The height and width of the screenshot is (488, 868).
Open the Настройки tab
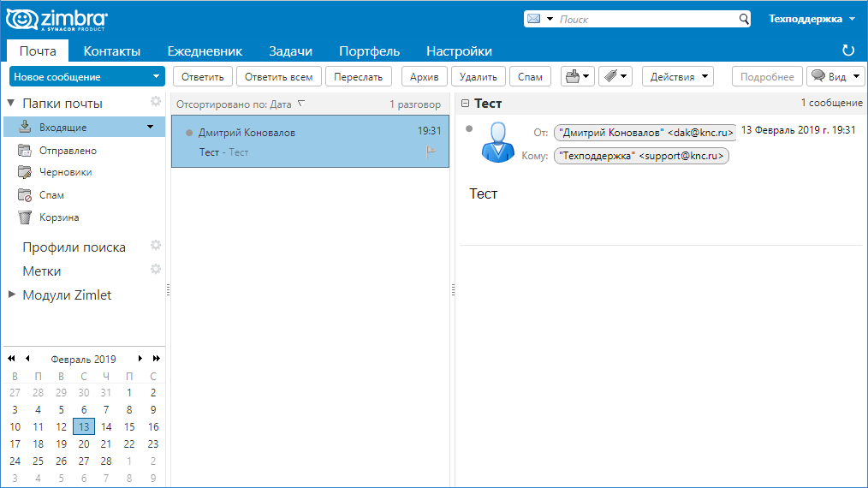point(459,51)
